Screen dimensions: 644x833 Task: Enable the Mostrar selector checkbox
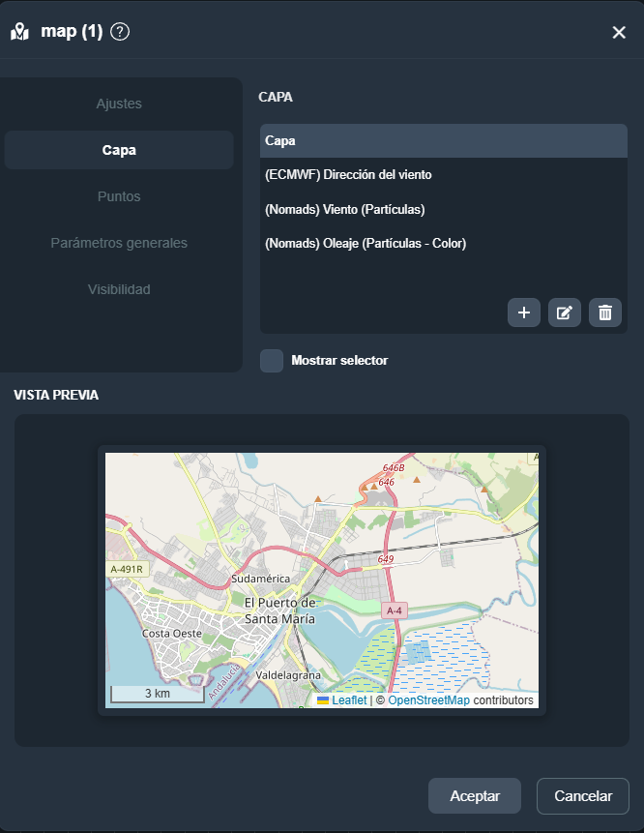point(272,361)
